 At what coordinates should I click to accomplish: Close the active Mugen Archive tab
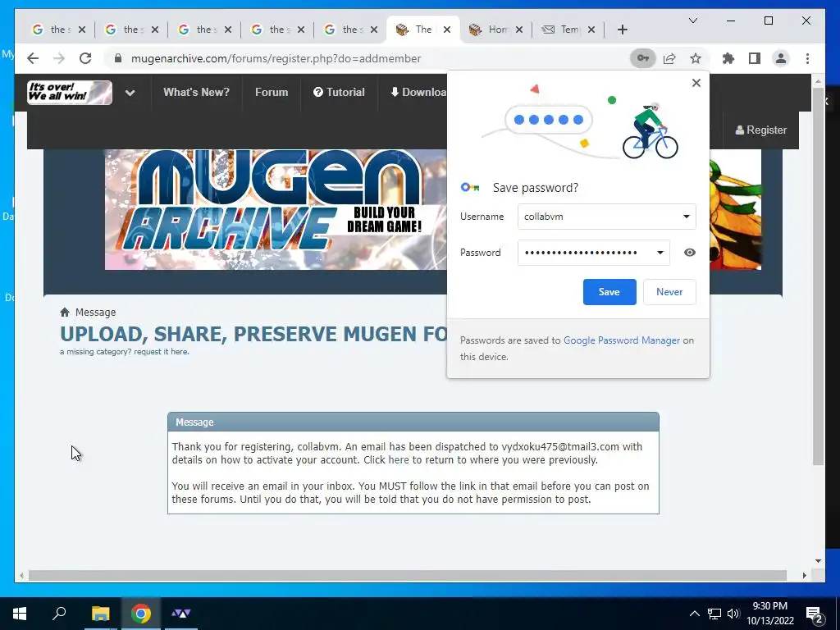tap(447, 30)
